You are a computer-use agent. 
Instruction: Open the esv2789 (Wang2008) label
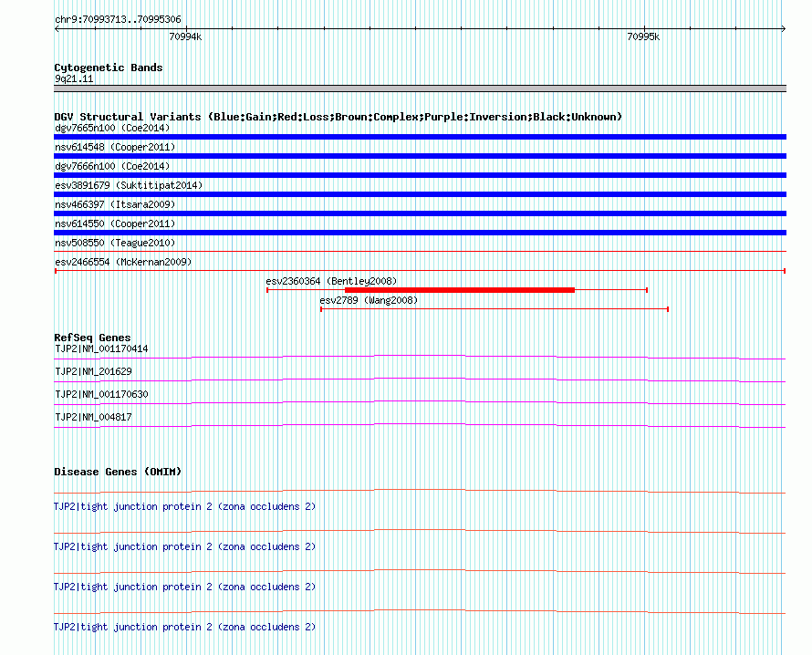(369, 300)
